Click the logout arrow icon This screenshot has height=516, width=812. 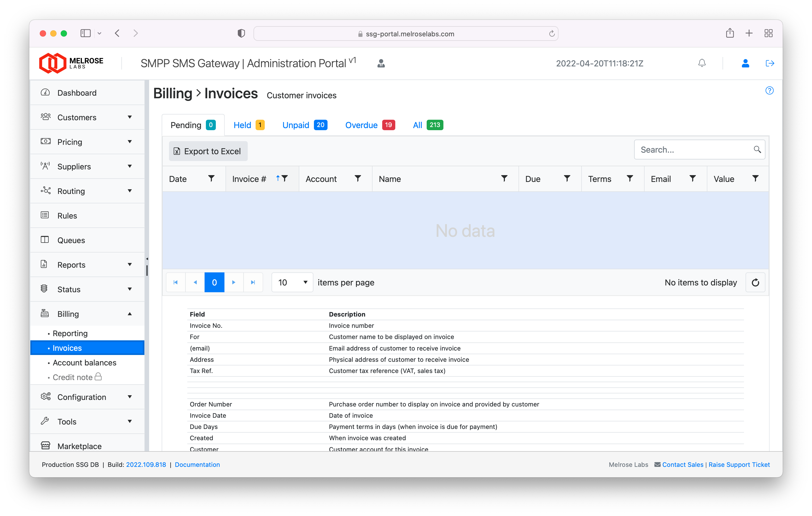[x=770, y=63]
